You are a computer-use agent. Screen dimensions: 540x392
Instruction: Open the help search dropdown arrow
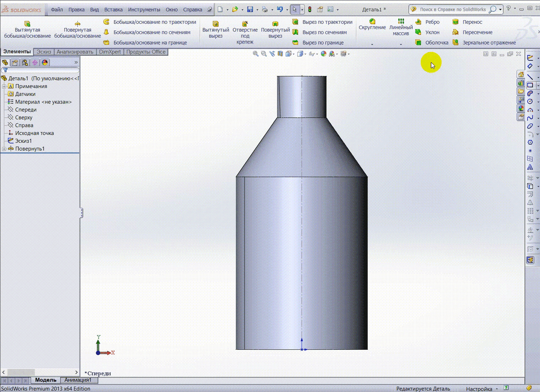tap(500, 9)
